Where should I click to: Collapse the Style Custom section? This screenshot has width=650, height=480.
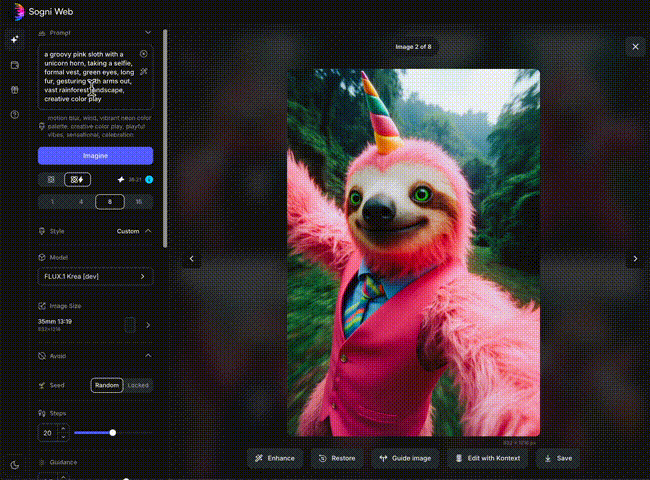[149, 231]
